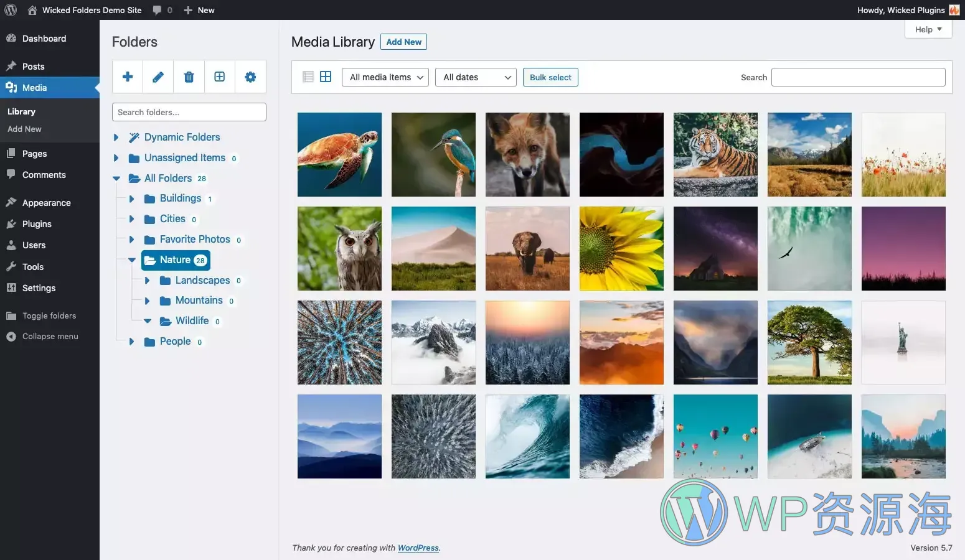The width and height of the screenshot is (965, 560).
Task: Select the sea turtle photo thumbnail
Action: click(339, 154)
